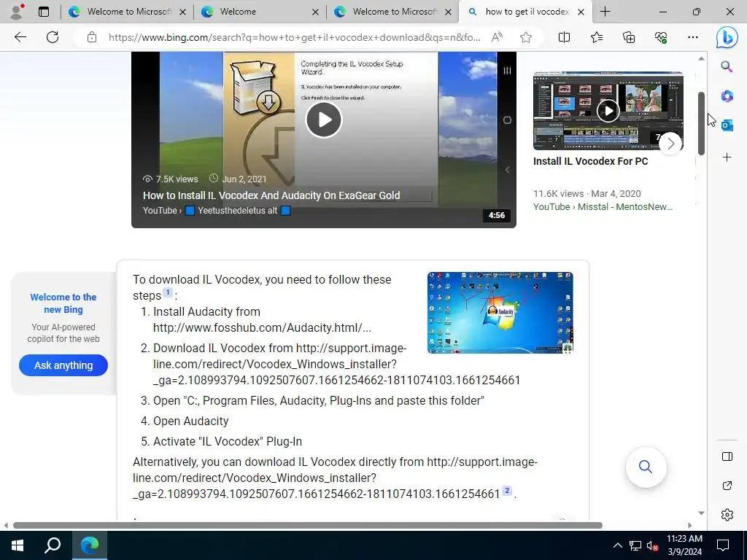Click the address bar URL field
The height and width of the screenshot is (560, 747).
coord(295,37)
